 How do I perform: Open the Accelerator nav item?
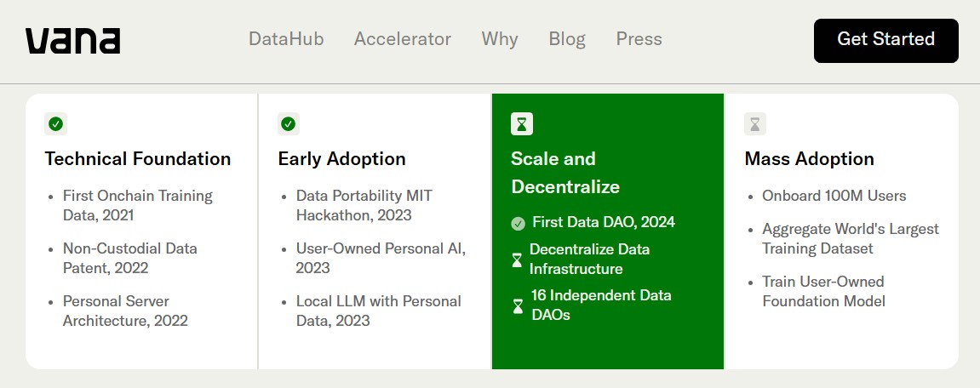click(x=403, y=39)
